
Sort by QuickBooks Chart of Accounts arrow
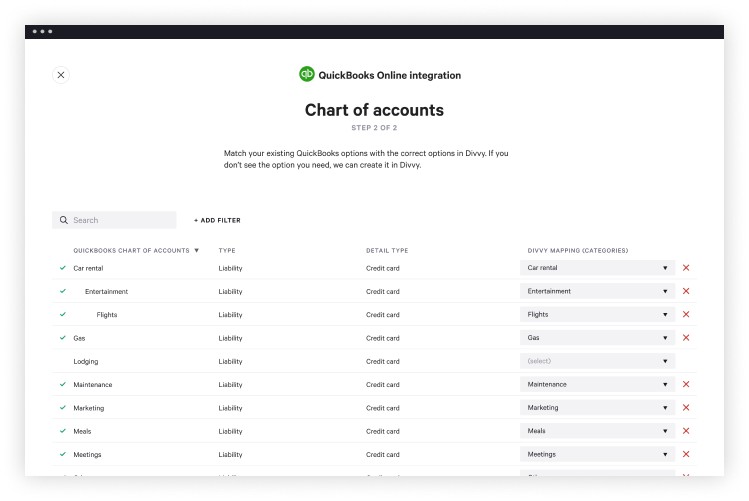coord(196,250)
